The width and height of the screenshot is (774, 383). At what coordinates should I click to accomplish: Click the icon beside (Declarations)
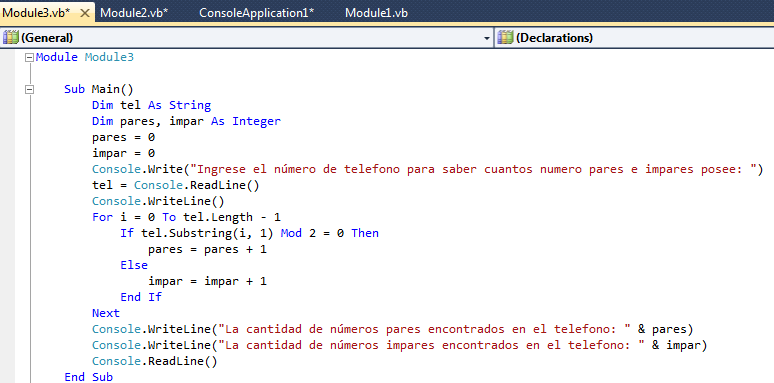point(505,38)
